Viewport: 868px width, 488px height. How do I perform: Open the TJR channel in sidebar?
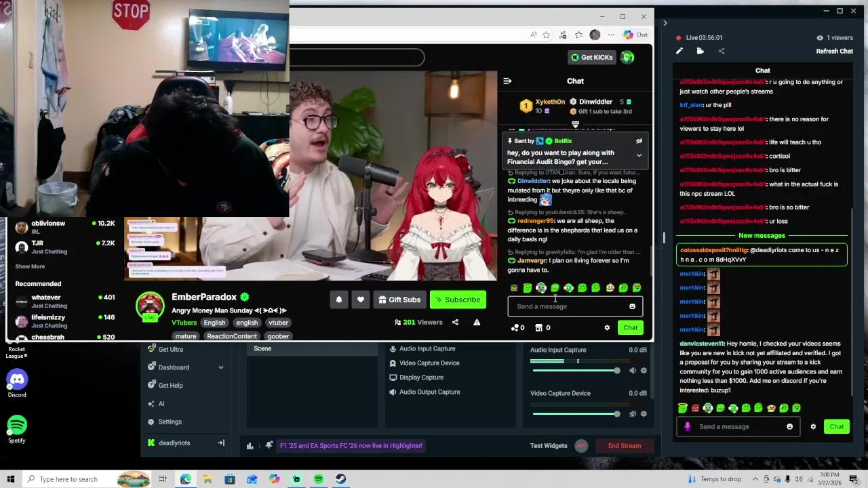point(64,247)
